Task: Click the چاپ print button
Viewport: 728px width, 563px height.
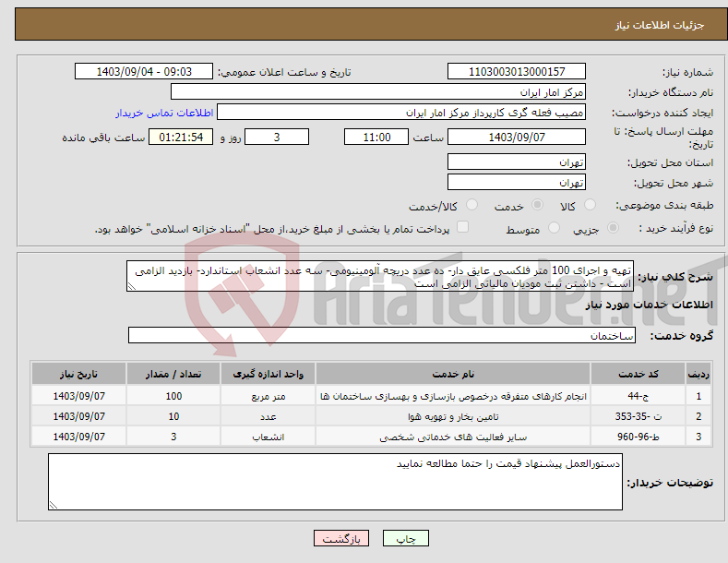Action: tap(405, 538)
